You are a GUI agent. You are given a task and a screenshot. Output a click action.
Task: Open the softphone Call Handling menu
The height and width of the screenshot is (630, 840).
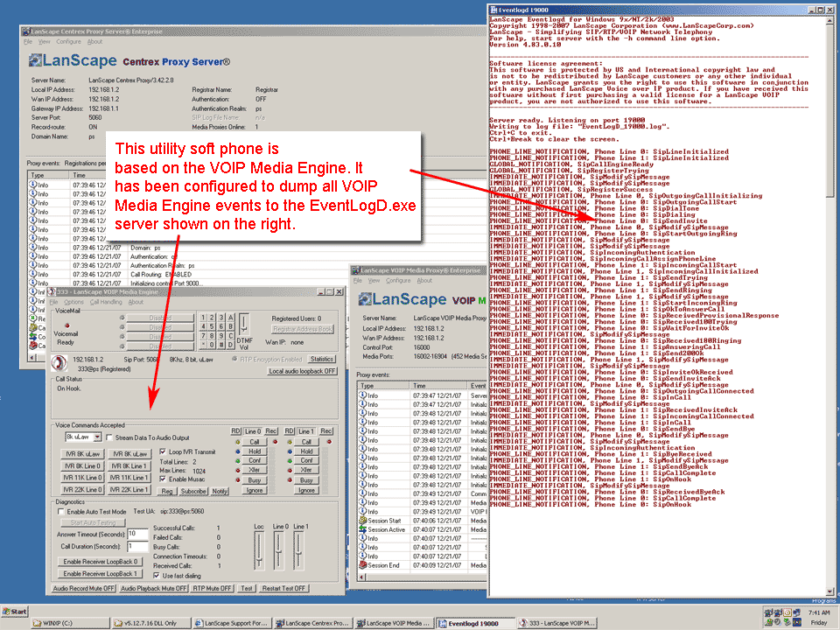pyautogui.click(x=106, y=302)
